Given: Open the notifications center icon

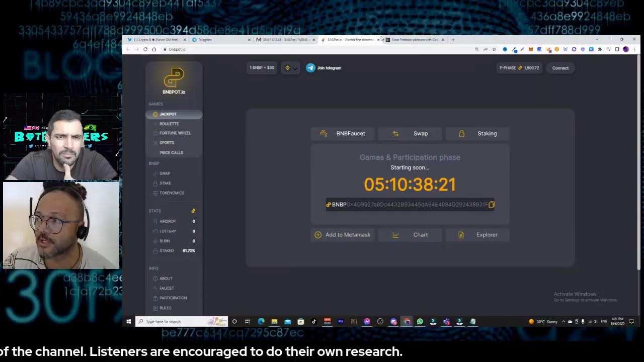Looking at the screenshot, I should (x=631, y=321).
